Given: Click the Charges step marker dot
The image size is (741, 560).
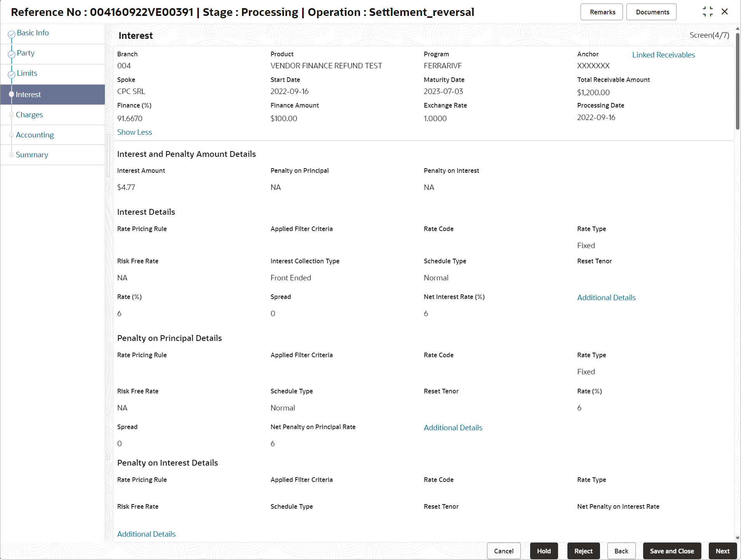Looking at the screenshot, I should point(12,115).
